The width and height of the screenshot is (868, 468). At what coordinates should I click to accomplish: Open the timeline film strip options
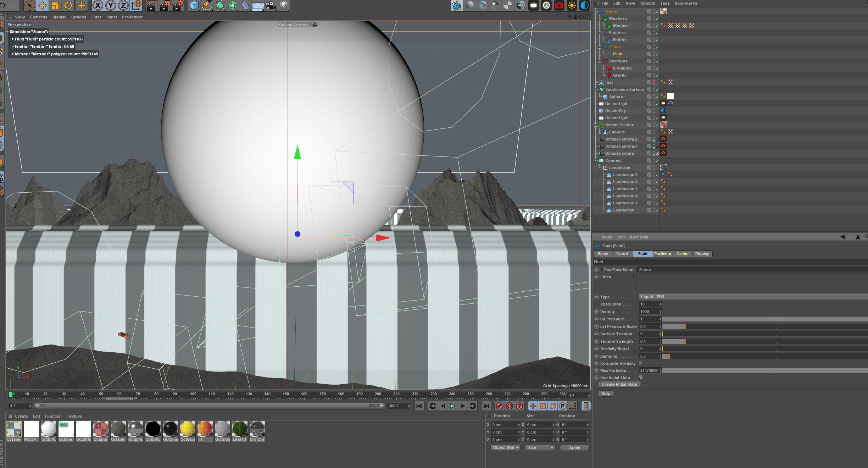pyautogui.click(x=586, y=406)
